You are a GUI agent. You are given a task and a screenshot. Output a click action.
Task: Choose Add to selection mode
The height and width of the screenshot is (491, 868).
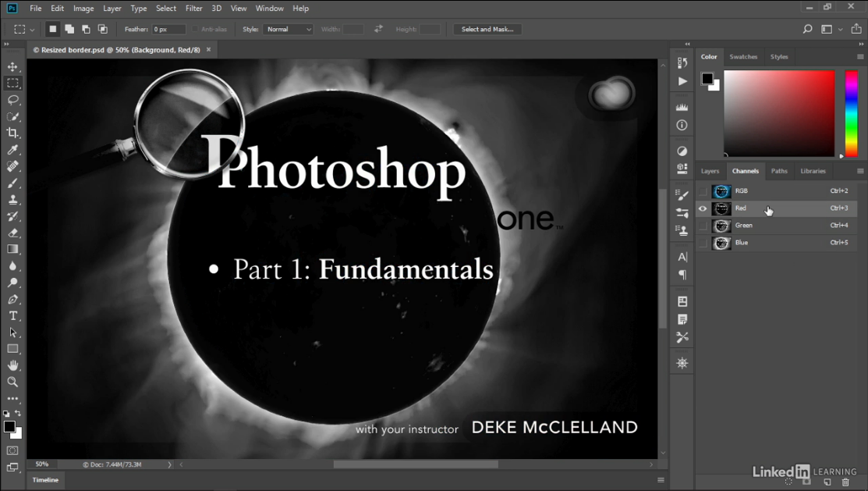pos(69,29)
